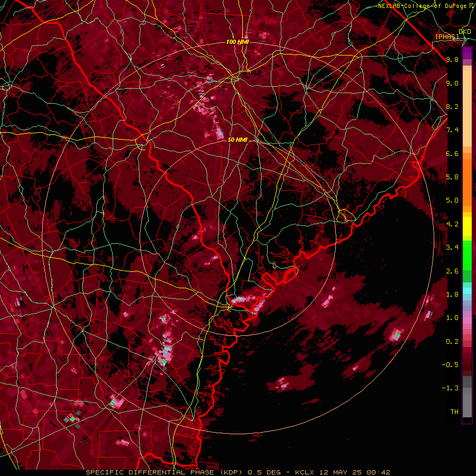Pick the bright yellow band of the color bar
The height and width of the screenshot is (476, 476).
pos(467,226)
